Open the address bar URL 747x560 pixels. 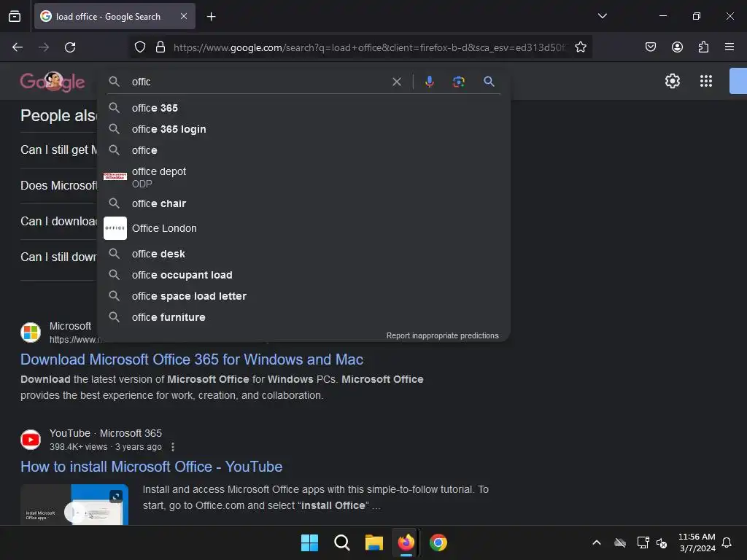click(x=368, y=47)
